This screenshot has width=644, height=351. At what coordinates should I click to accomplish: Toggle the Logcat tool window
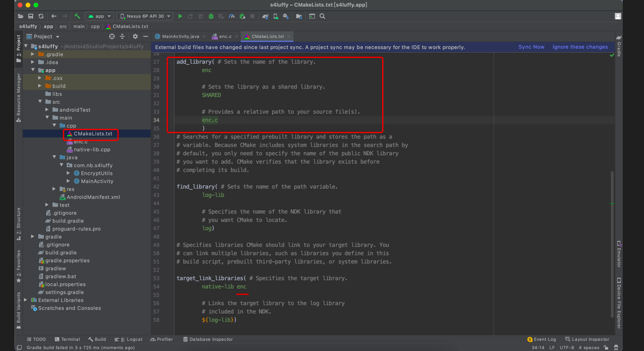(x=128, y=340)
